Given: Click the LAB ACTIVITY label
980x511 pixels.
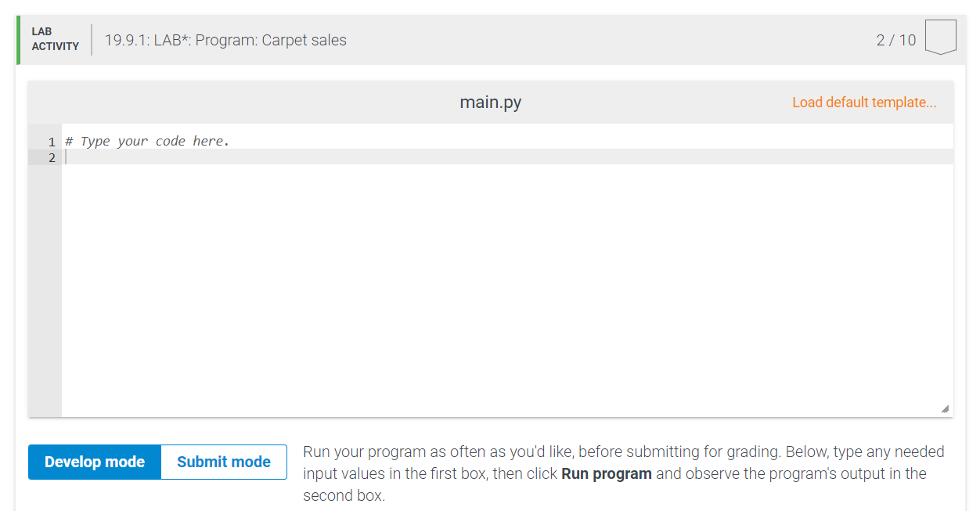Looking at the screenshot, I should tap(54, 38).
